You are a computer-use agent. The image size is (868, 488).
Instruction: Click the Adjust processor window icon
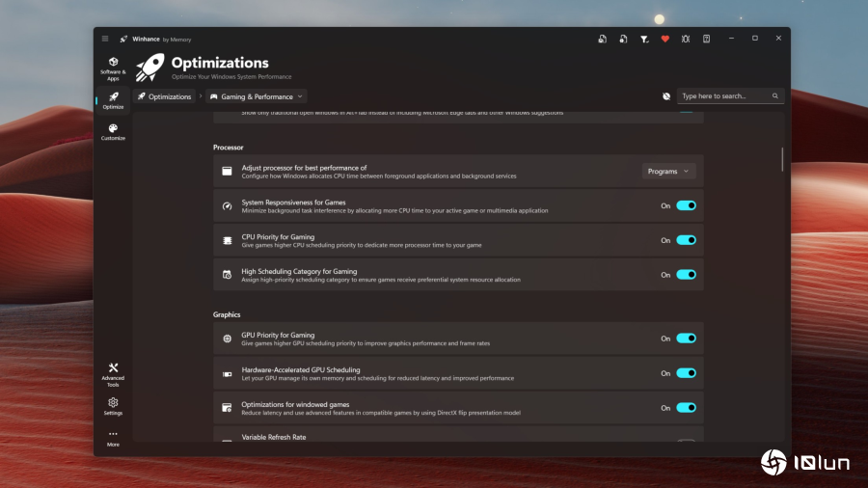227,172
